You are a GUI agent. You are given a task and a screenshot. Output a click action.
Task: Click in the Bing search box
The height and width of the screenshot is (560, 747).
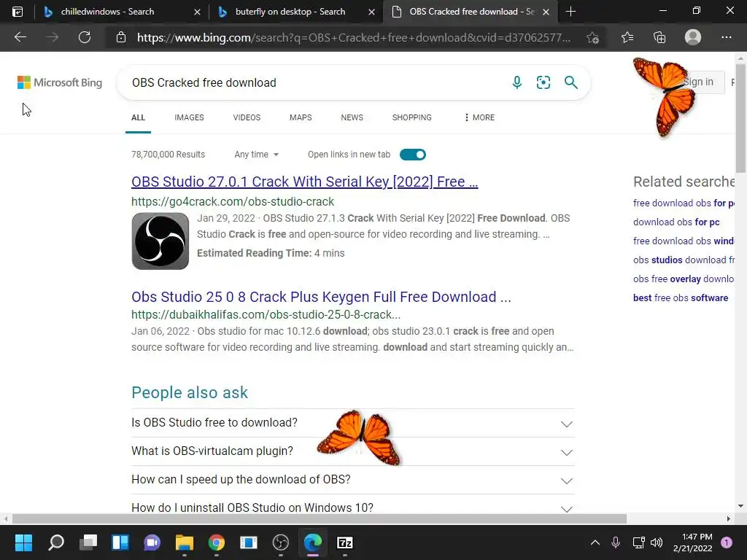tap(314, 82)
